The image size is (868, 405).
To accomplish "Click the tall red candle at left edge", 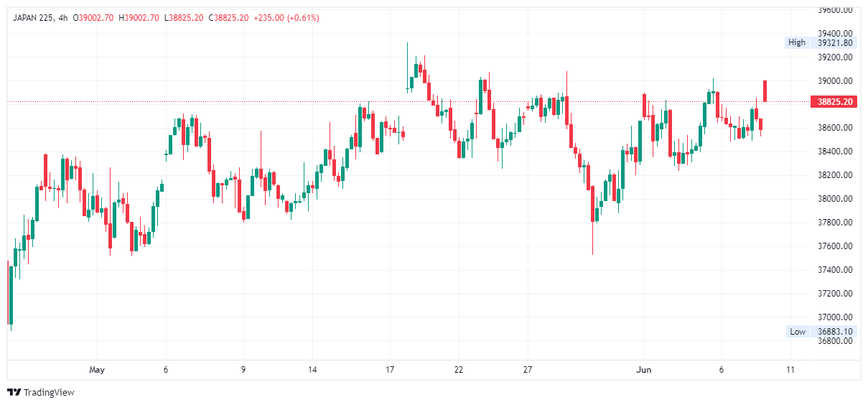I will [x=9, y=293].
